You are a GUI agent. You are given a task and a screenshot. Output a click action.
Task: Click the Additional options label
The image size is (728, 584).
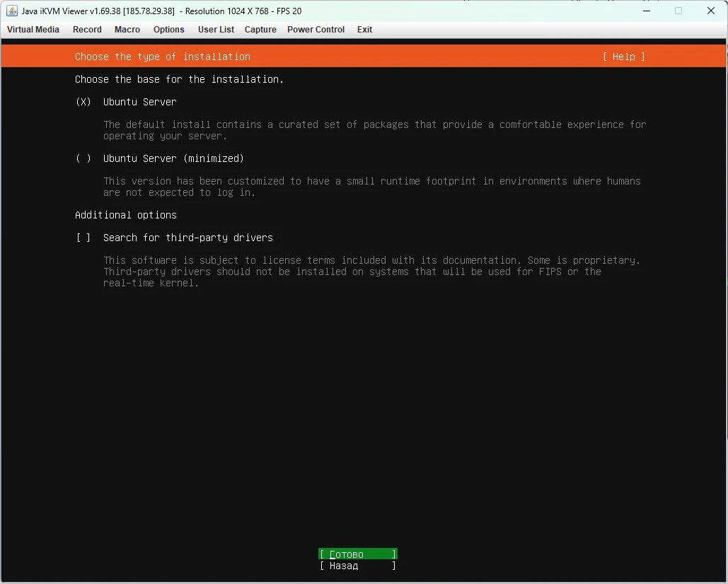click(x=125, y=215)
